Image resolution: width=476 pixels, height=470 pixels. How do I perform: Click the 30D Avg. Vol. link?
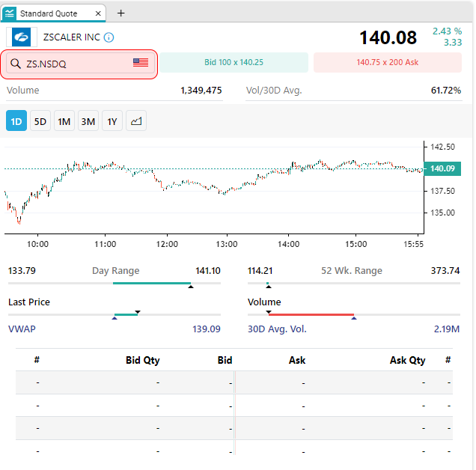(277, 329)
